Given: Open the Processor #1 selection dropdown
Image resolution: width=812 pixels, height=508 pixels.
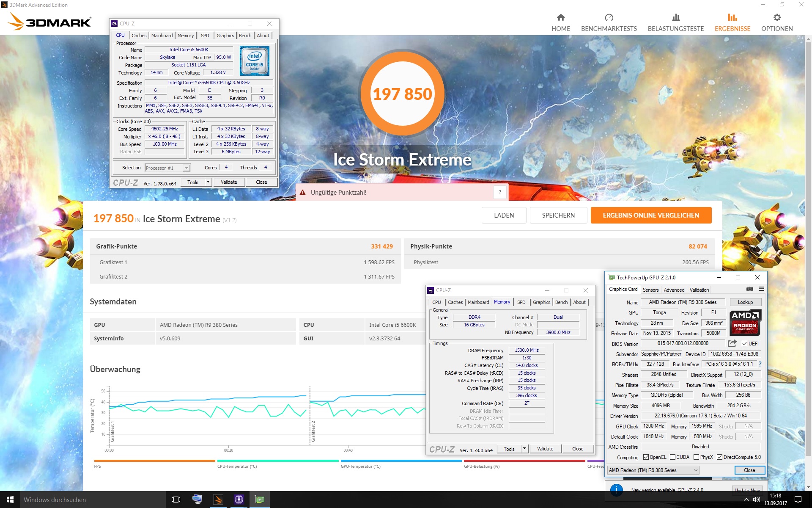Looking at the screenshot, I should click(x=167, y=168).
